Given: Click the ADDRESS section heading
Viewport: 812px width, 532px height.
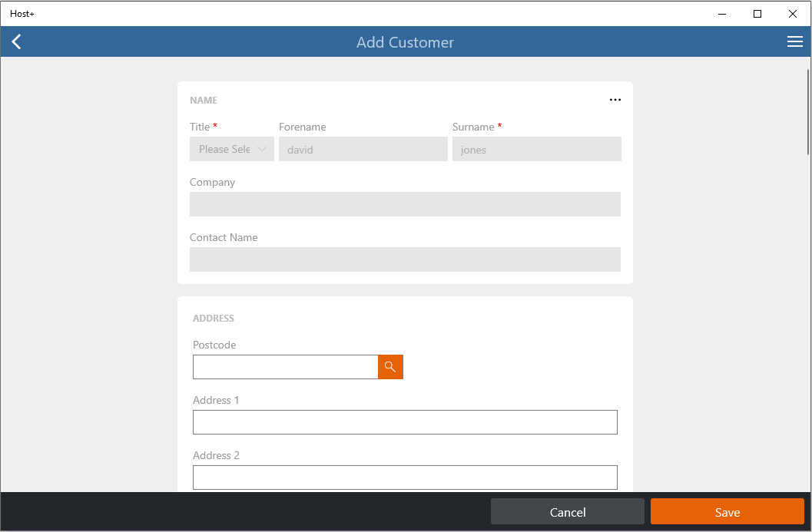Looking at the screenshot, I should point(214,319).
